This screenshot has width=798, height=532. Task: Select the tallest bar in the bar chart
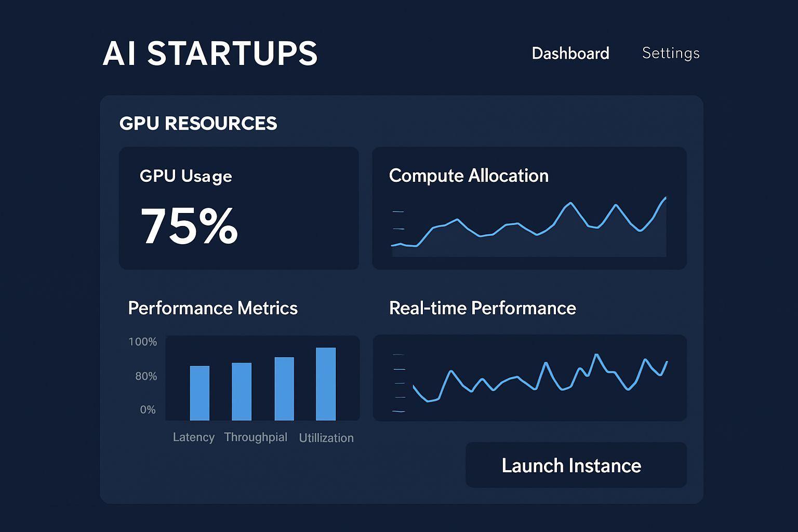pyautogui.click(x=326, y=383)
